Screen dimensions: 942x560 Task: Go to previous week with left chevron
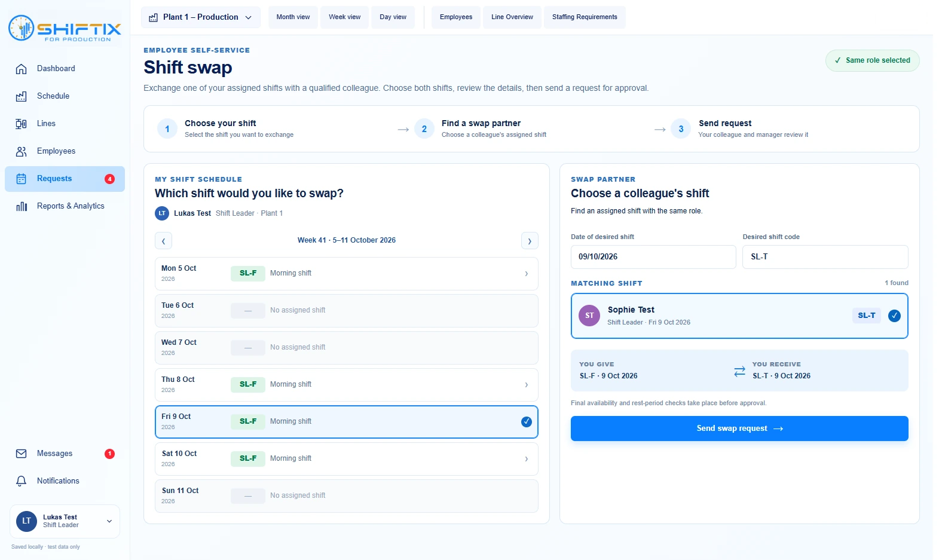163,241
